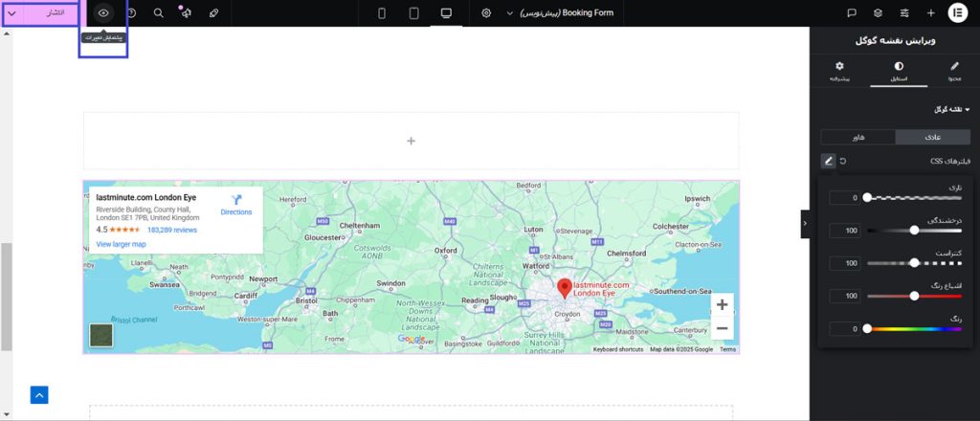Open the finder search icon
Screen dimensions: 980x421
[x=158, y=13]
